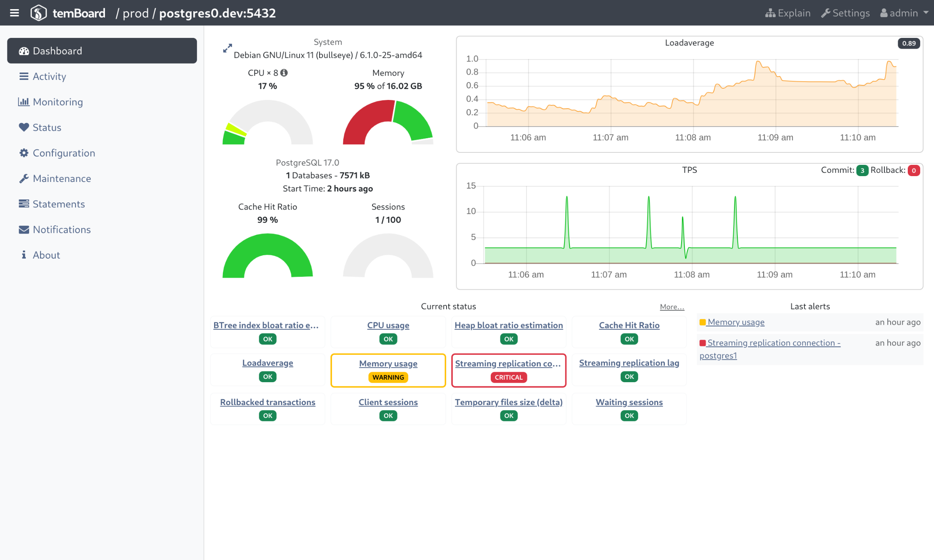Go to the Activity page
Viewport: 934px width, 560px height.
click(x=49, y=76)
